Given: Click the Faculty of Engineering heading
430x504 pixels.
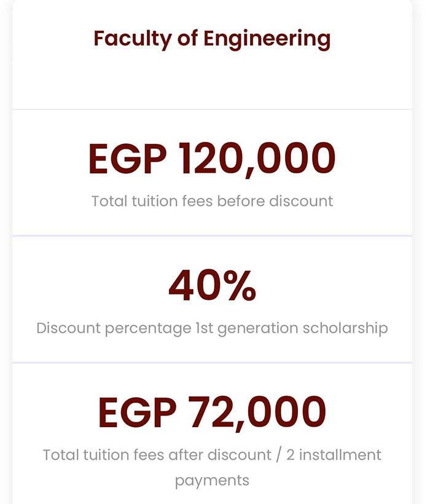Looking at the screenshot, I should 212,39.
